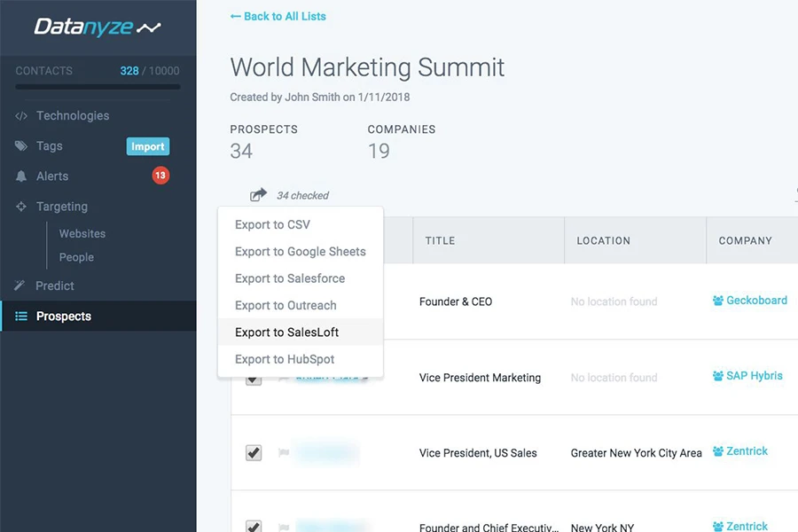Image resolution: width=798 pixels, height=532 pixels.
Task: Click "No location found" in the Geckoboard row
Action: point(614,301)
